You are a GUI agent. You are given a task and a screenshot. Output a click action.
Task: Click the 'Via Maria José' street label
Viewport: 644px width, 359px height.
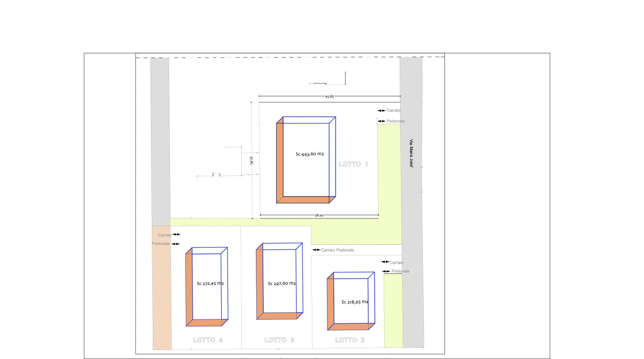click(411, 153)
